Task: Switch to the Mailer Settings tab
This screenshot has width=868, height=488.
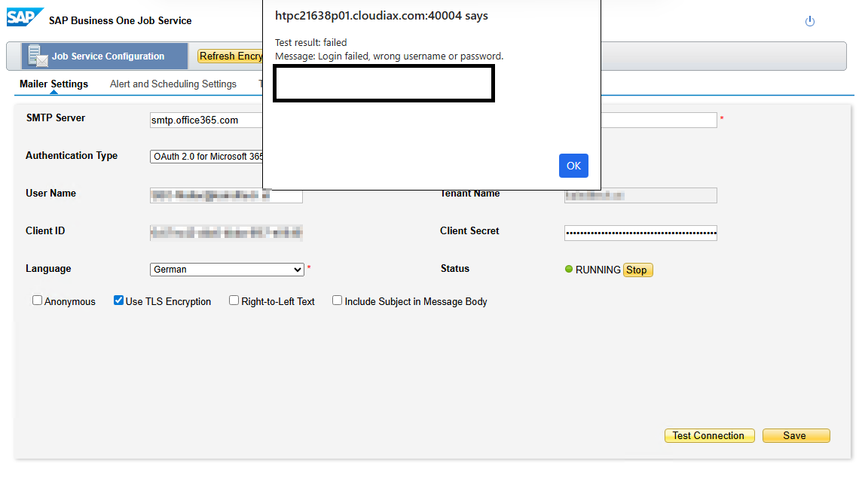Action: [x=53, y=84]
